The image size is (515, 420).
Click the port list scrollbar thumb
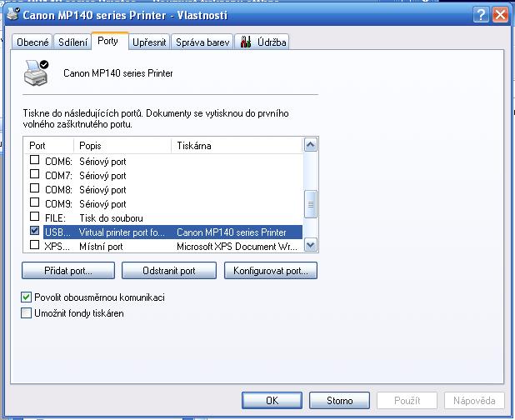coord(310,204)
